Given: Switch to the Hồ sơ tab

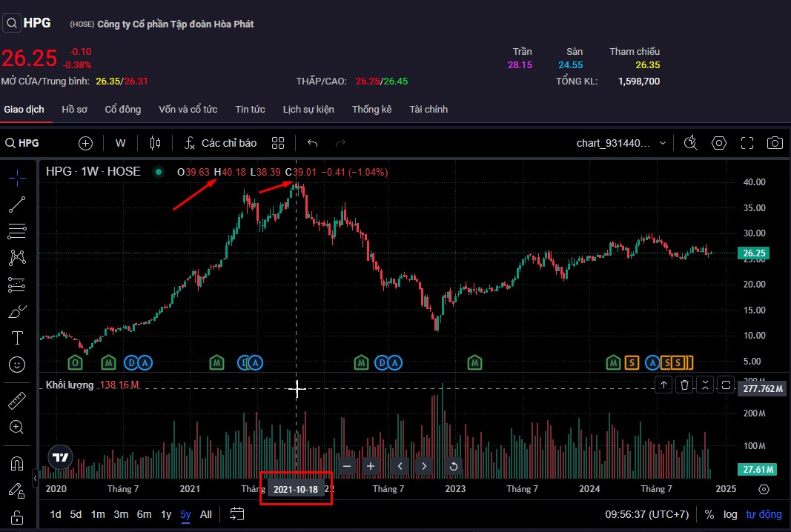Looking at the screenshot, I should tap(75, 110).
